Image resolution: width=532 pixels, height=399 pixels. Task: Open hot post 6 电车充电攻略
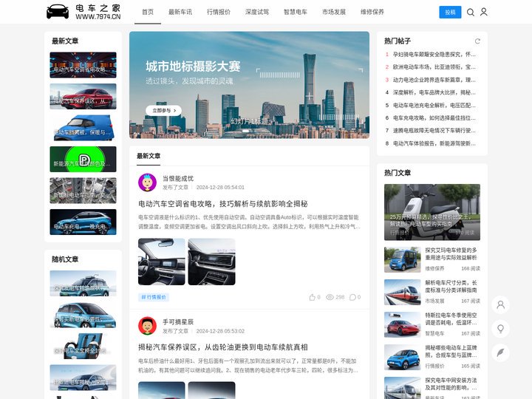point(434,117)
